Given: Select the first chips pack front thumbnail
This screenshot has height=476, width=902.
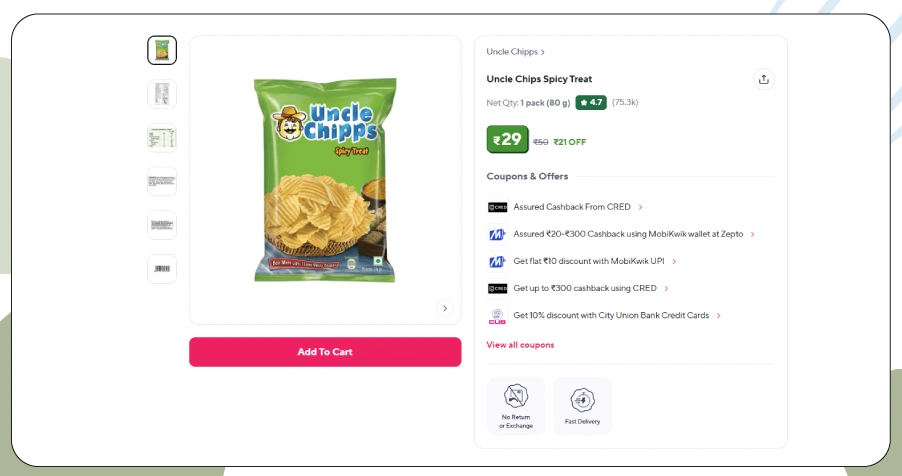Looking at the screenshot, I should click(162, 50).
